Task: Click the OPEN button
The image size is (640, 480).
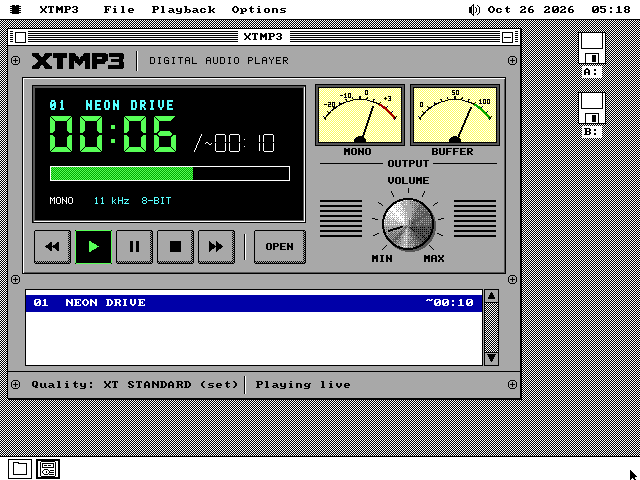Action: pyautogui.click(x=280, y=247)
